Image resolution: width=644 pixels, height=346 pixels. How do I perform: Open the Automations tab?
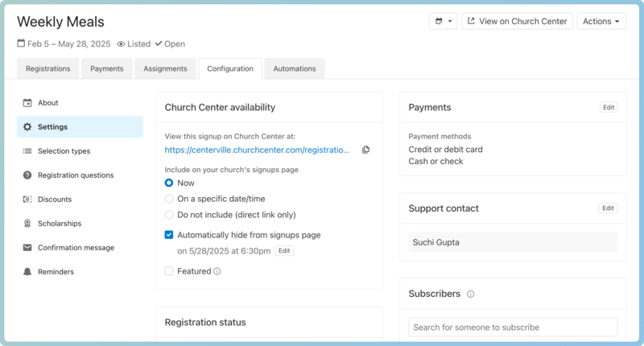[x=295, y=69]
